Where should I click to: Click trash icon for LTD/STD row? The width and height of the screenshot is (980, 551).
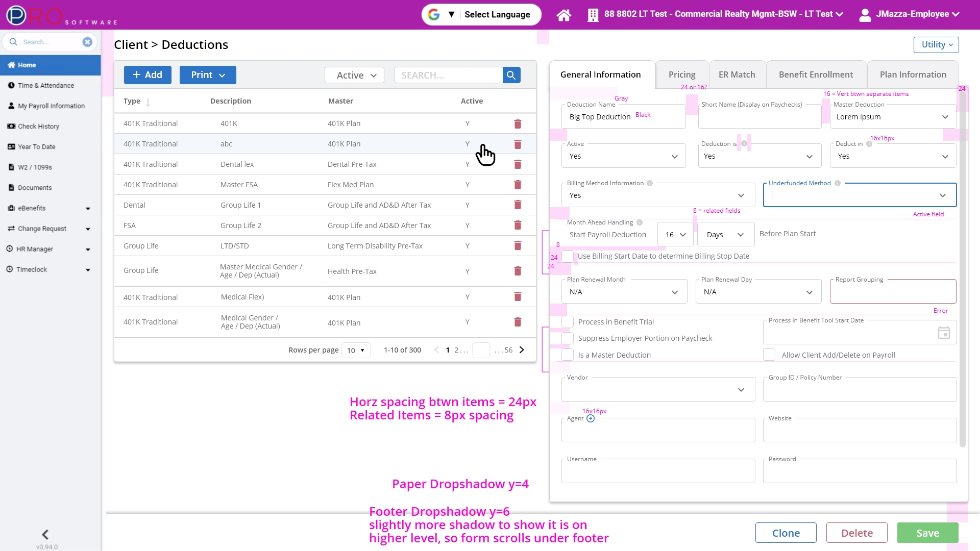tap(518, 246)
